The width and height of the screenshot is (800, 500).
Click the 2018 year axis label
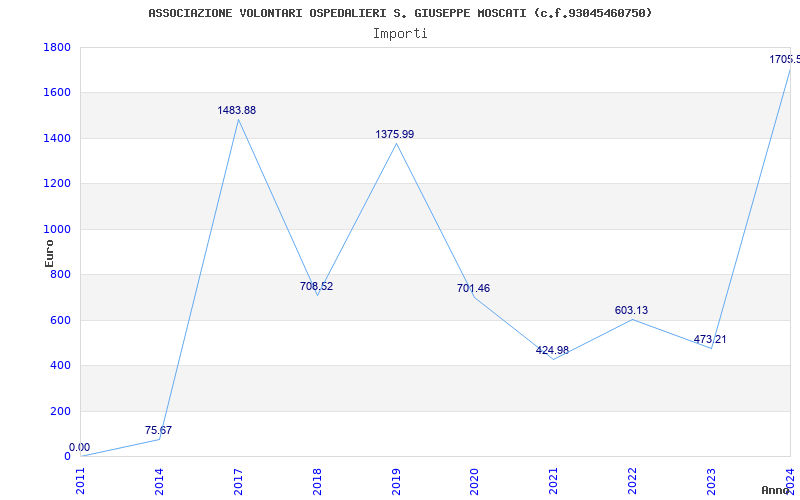click(x=317, y=482)
